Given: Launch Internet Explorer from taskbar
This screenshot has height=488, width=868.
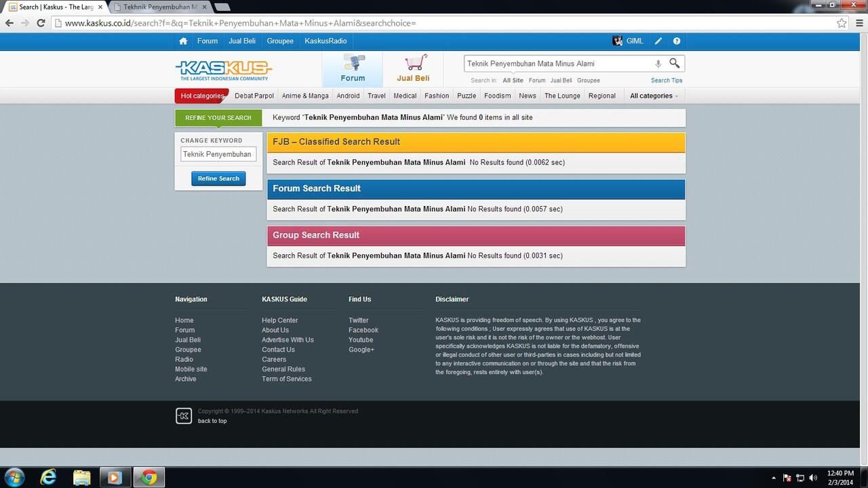Looking at the screenshot, I should click(x=48, y=477).
